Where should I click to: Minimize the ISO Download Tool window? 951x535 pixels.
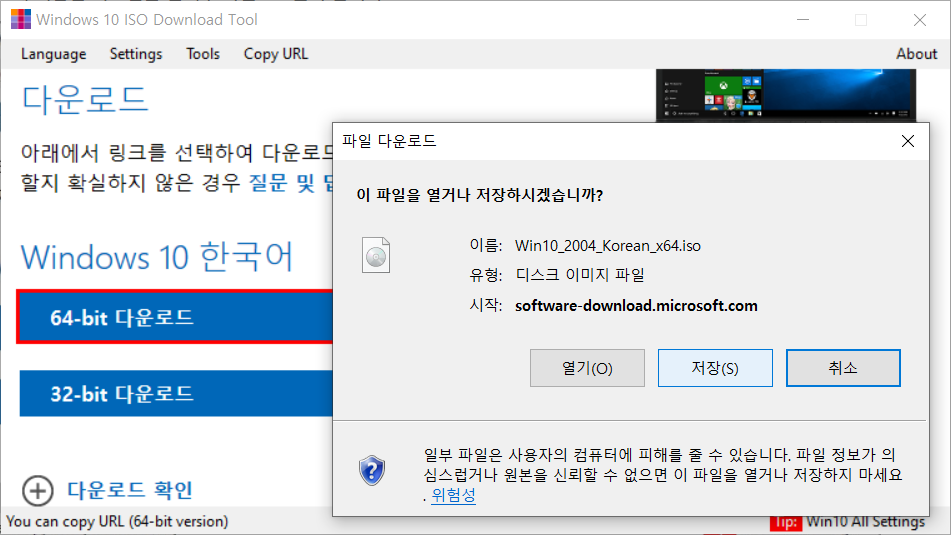click(x=803, y=19)
